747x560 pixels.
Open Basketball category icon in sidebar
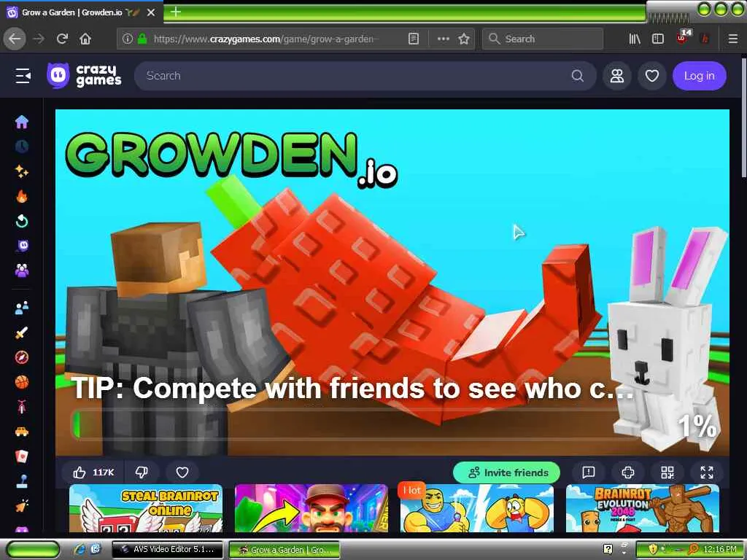click(22, 382)
